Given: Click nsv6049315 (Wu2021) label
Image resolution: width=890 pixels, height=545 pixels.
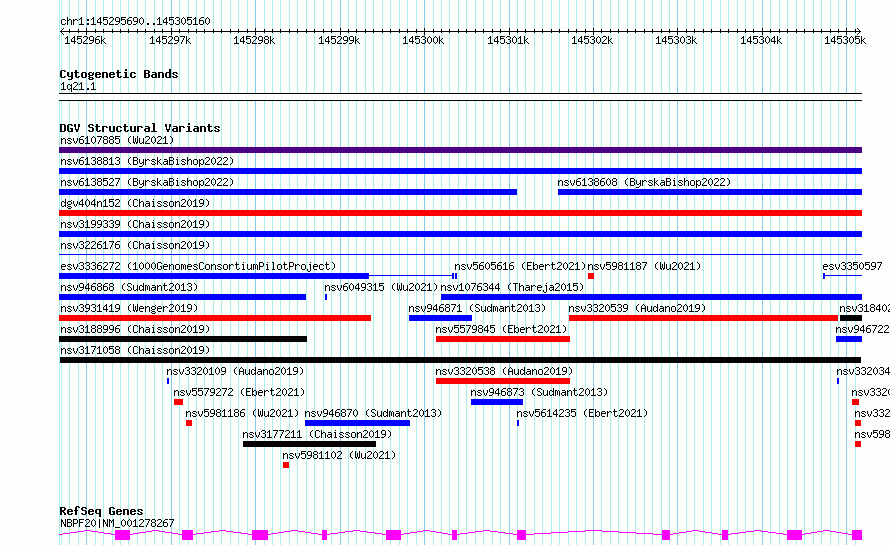Looking at the screenshot, I should (x=381, y=287).
